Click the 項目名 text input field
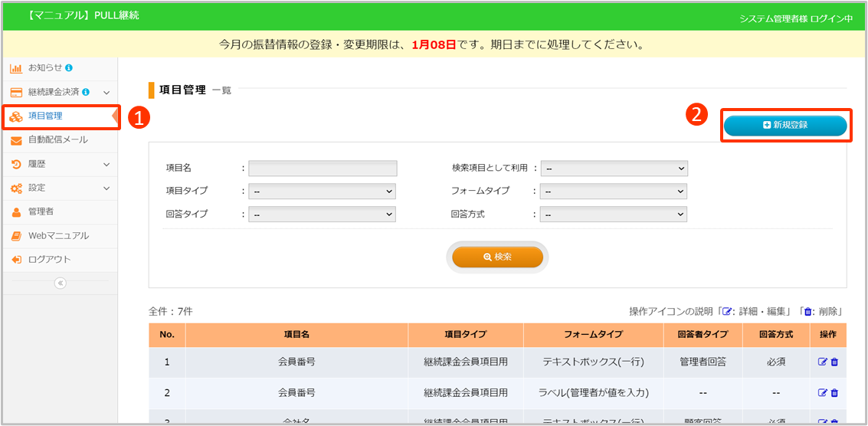 click(323, 169)
